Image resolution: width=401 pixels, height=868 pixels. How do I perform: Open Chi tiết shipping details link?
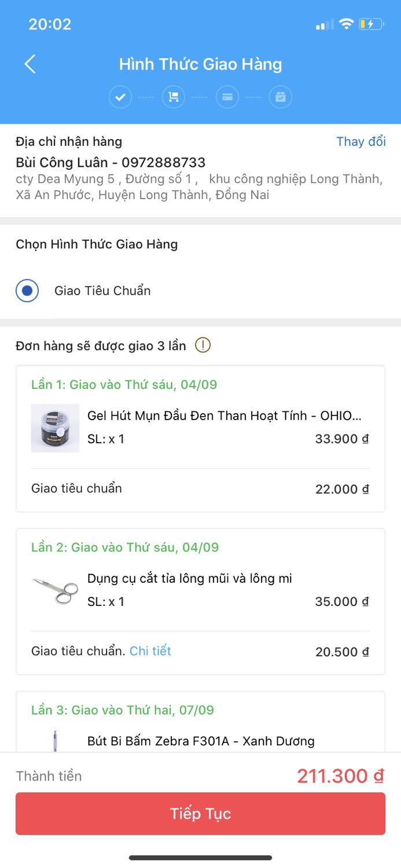pyautogui.click(x=150, y=651)
